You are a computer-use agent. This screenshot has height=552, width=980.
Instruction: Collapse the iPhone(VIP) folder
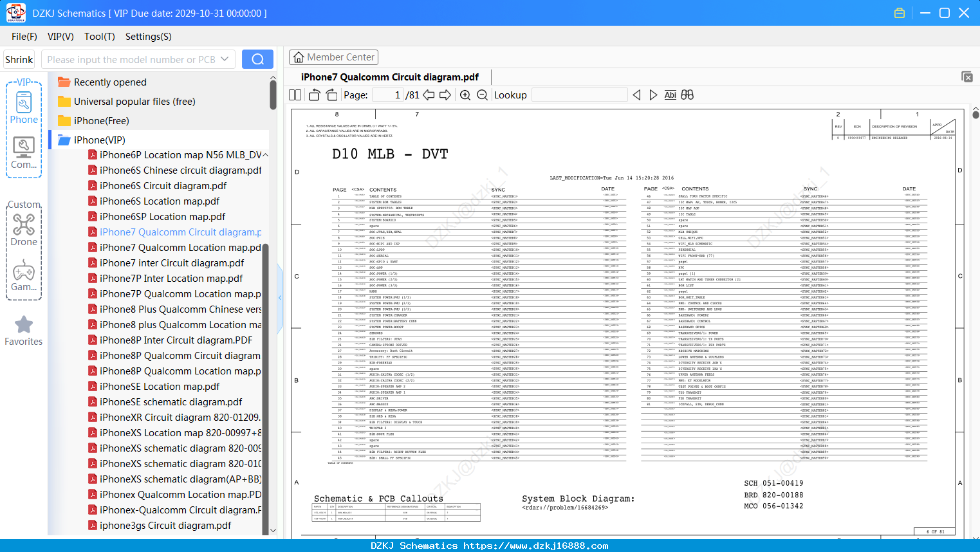click(100, 140)
